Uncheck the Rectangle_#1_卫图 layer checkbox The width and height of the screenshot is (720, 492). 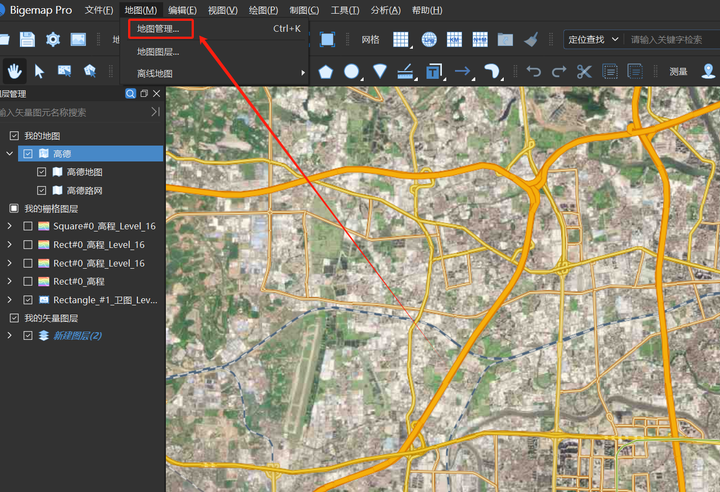click(x=28, y=300)
